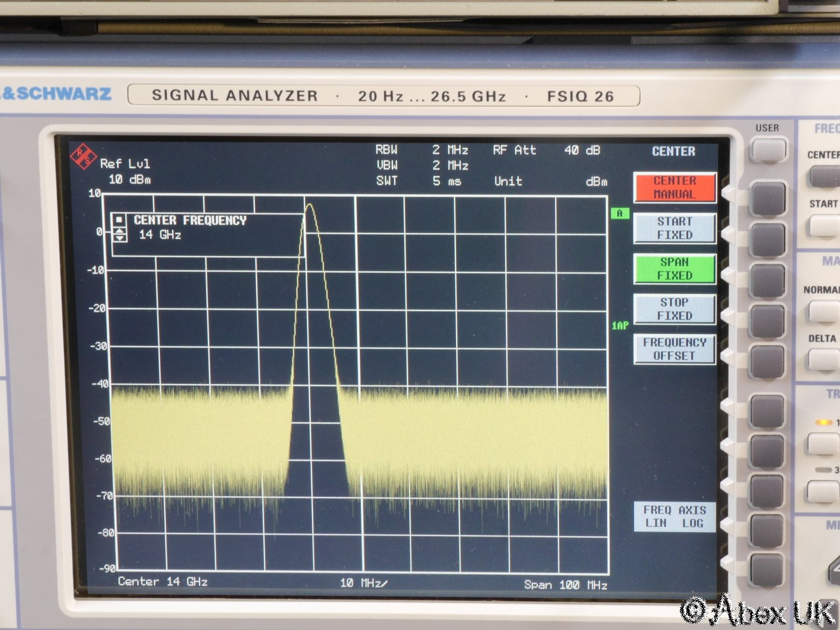Toggle the red CENTER MANUAL softkey
This screenshot has width=840, height=630.
(674, 188)
